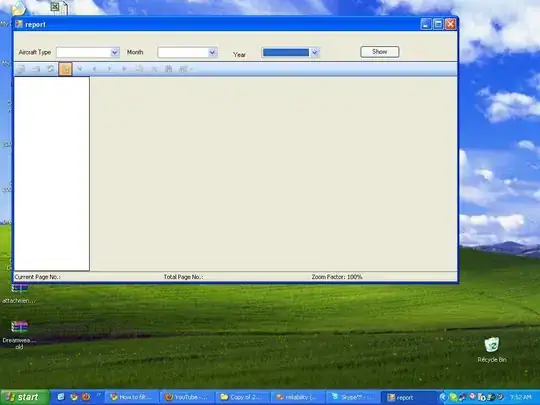Click the report taskbar button
The height and width of the screenshot is (405, 540).
tap(408, 397)
